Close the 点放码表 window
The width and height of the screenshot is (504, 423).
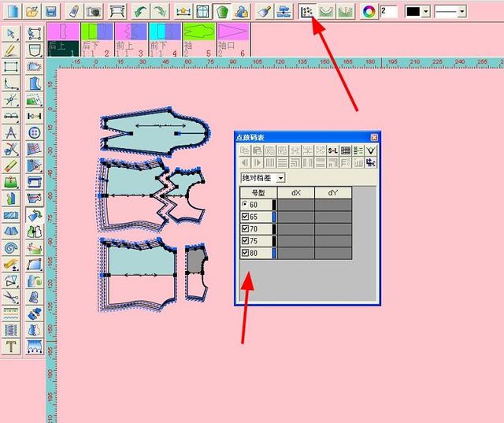(374, 137)
